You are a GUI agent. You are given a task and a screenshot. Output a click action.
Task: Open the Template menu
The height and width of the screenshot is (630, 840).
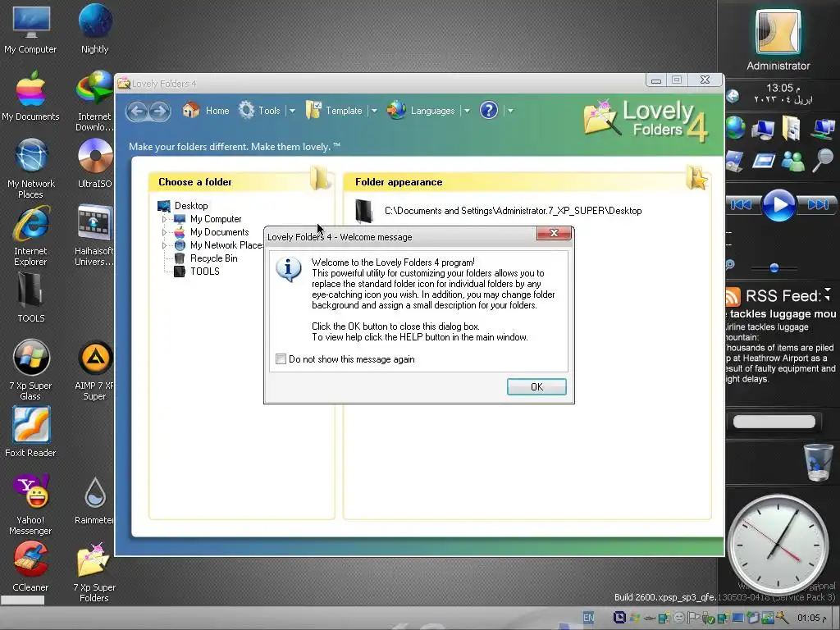click(x=335, y=111)
